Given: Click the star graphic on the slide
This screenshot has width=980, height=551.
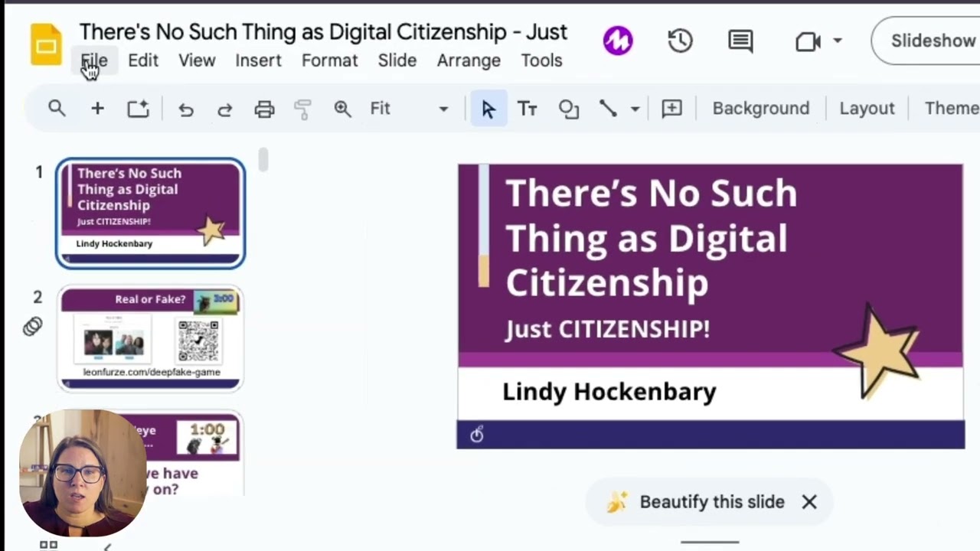Looking at the screenshot, I should 877,351.
